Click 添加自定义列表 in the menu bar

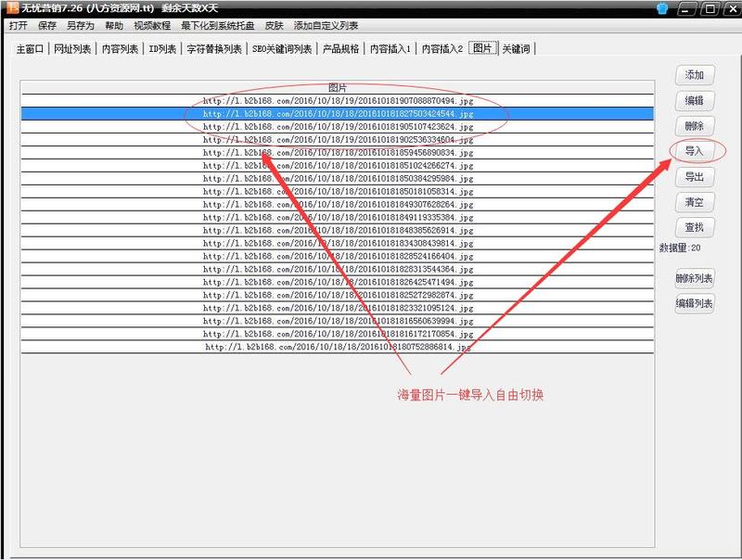click(x=326, y=26)
